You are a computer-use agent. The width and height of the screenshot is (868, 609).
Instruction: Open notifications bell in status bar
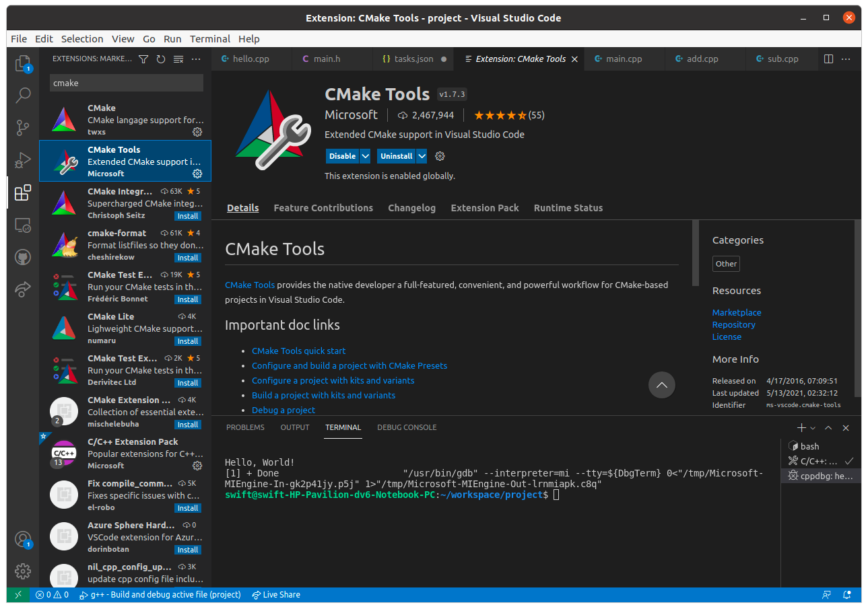(848, 595)
